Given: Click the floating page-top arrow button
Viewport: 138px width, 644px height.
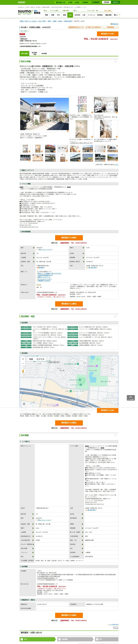Looking at the screenshot, I should (x=131, y=398).
